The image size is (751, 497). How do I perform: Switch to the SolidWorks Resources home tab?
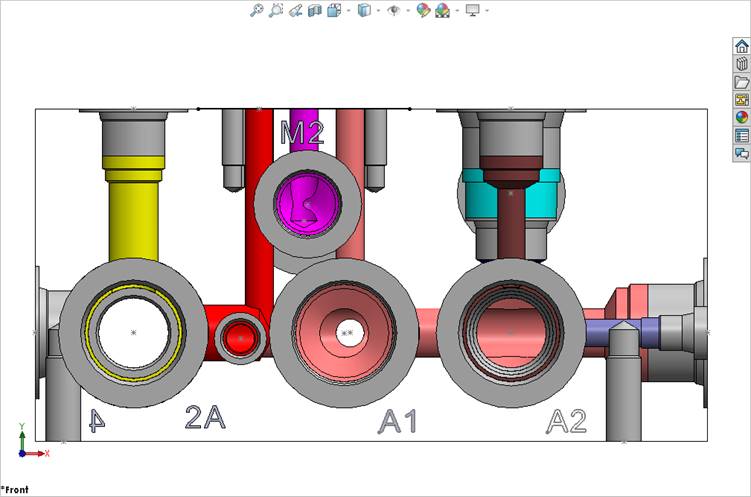(x=741, y=45)
